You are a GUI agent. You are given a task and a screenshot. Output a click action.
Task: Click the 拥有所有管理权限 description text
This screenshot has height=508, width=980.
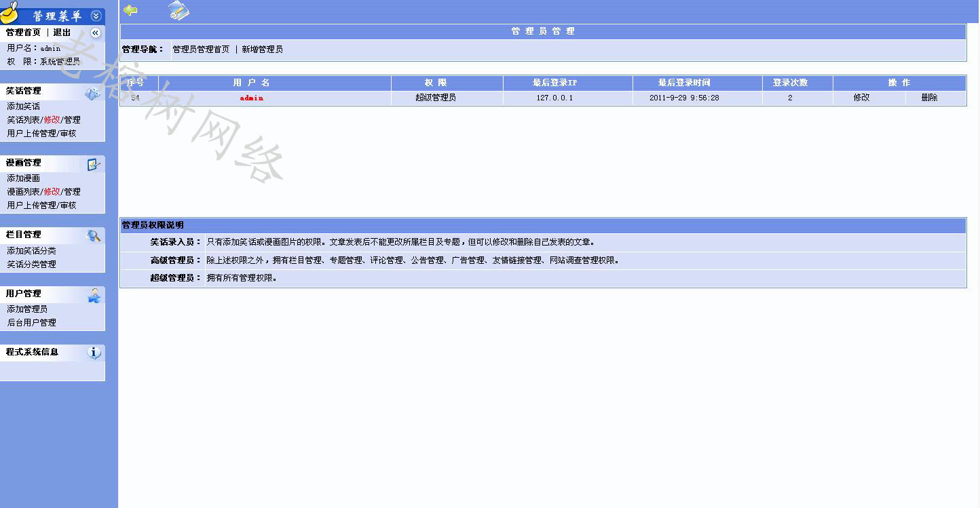pos(242,278)
